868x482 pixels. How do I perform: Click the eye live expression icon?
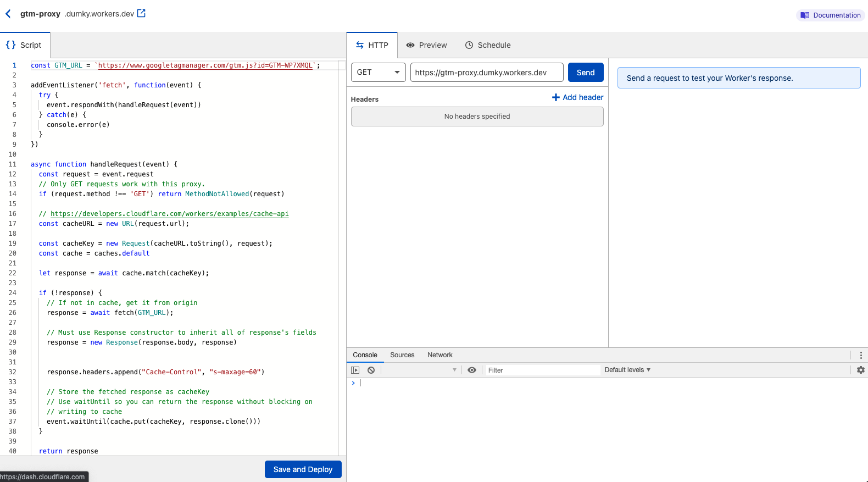pos(472,370)
